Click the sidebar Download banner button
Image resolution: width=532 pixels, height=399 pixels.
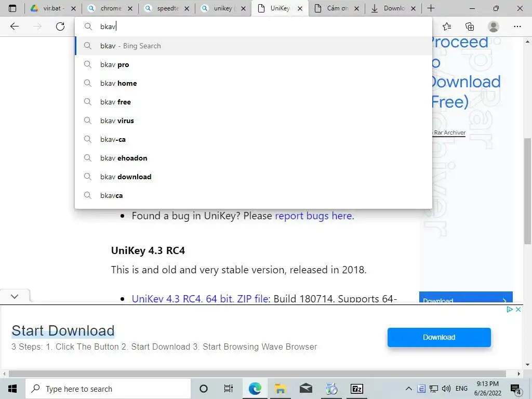tap(466, 297)
